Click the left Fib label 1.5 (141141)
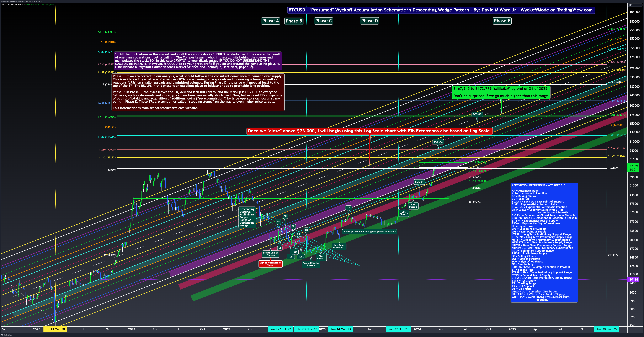The image size is (644, 337). [x=108, y=127]
